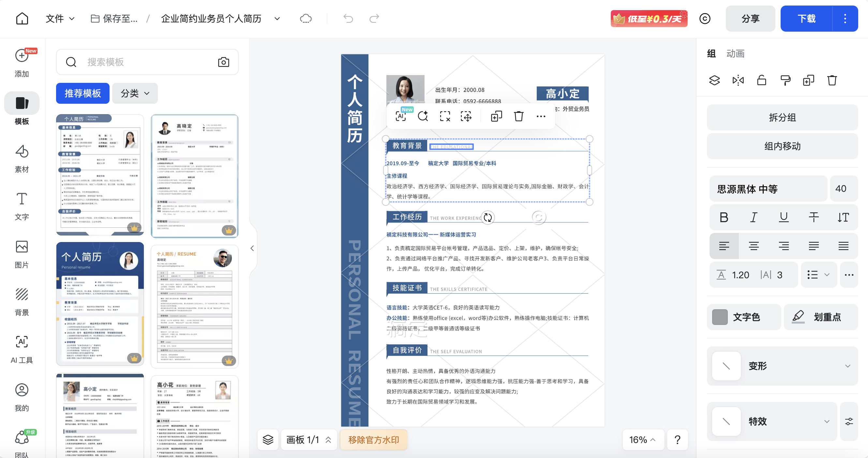Screen dimensions: 868x458
Task: Expand the 分类 category dropdown
Action: coord(135,93)
